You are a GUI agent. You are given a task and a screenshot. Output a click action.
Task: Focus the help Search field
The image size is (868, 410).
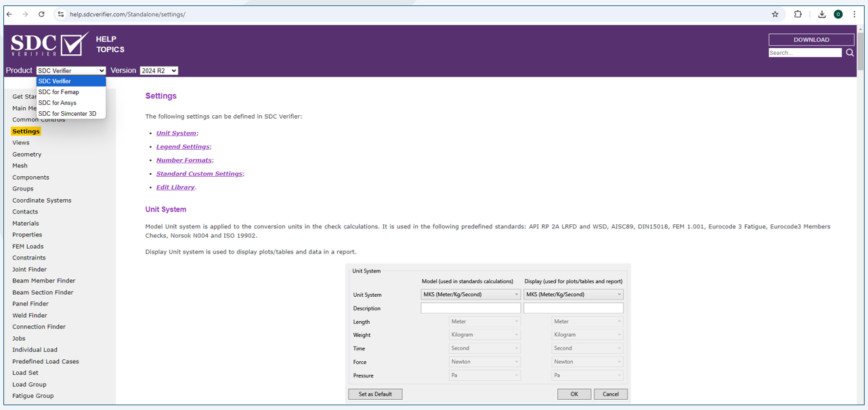click(x=805, y=53)
